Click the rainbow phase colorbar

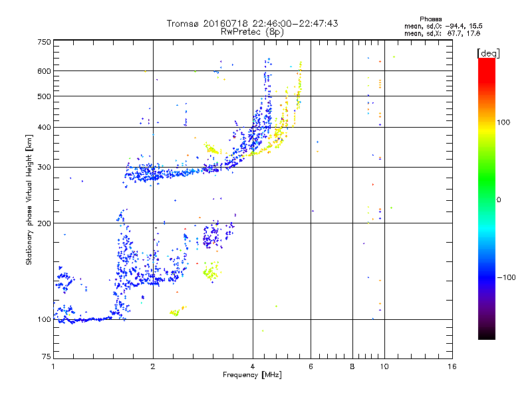(487, 198)
